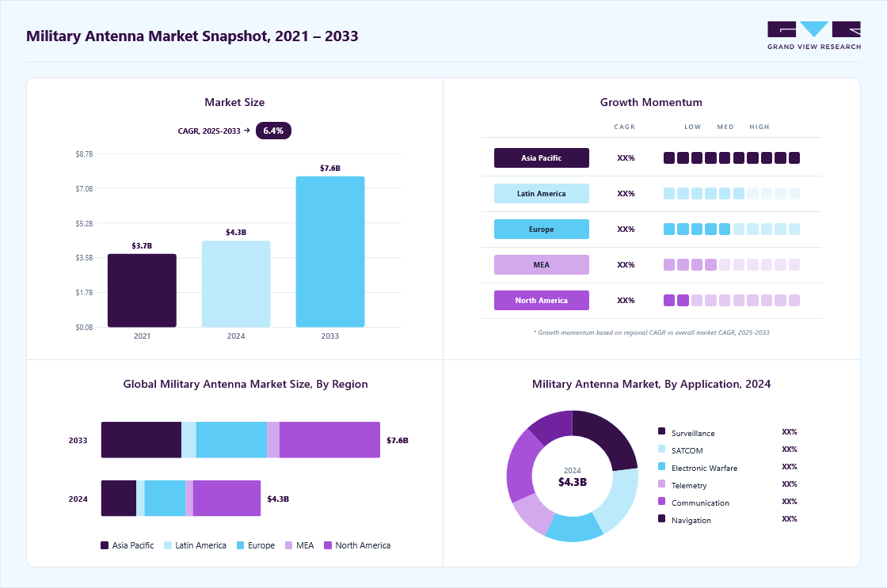The width and height of the screenshot is (887, 588).
Task: Click the Electronic Warfare donut slice
Action: pyautogui.click(x=573, y=529)
